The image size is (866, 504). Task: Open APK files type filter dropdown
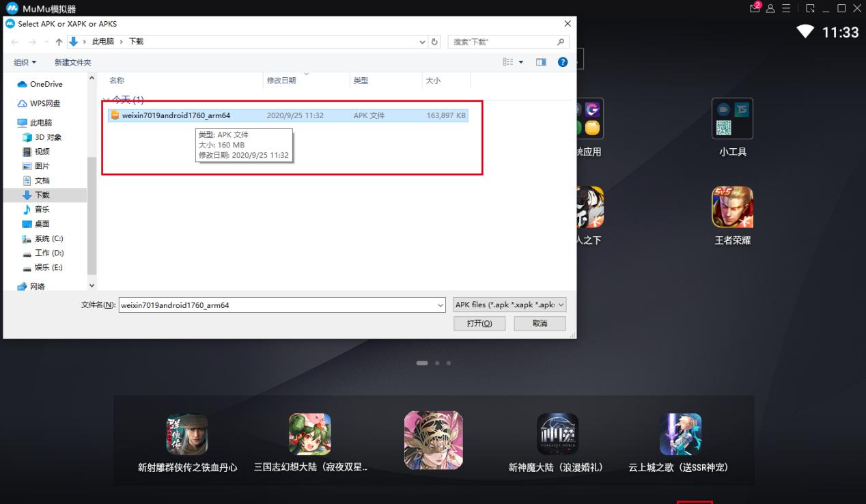point(509,305)
